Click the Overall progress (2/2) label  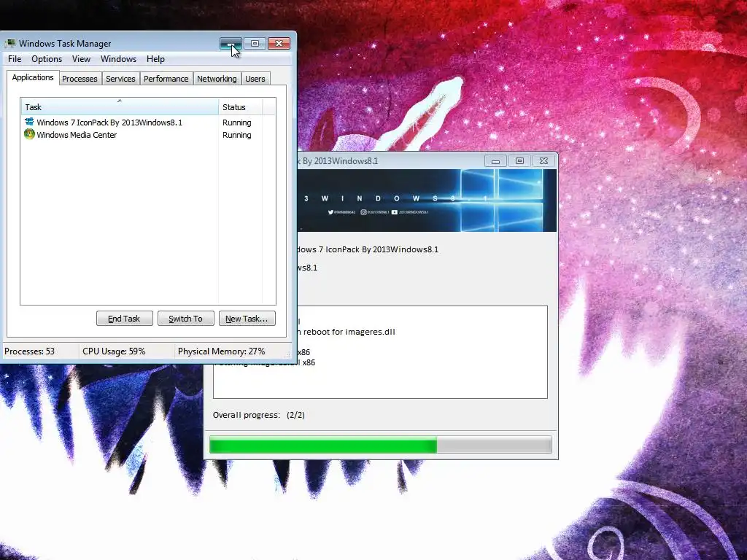(x=259, y=415)
